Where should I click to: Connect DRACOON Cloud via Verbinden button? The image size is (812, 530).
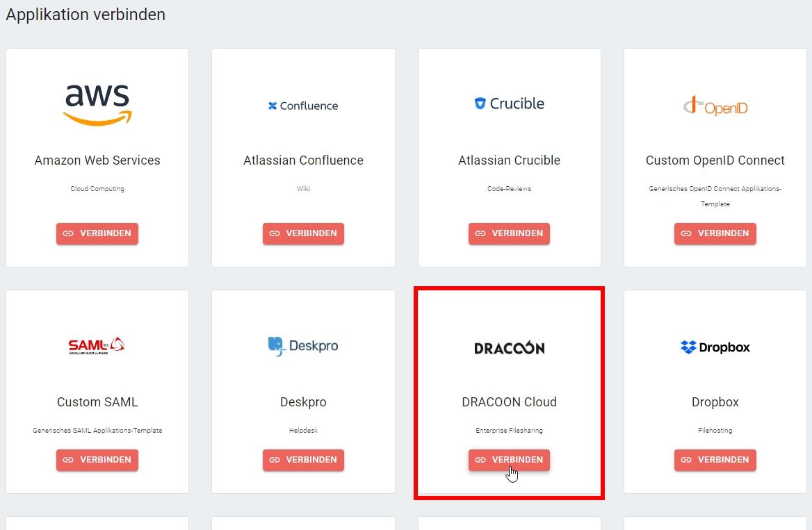pyautogui.click(x=509, y=460)
